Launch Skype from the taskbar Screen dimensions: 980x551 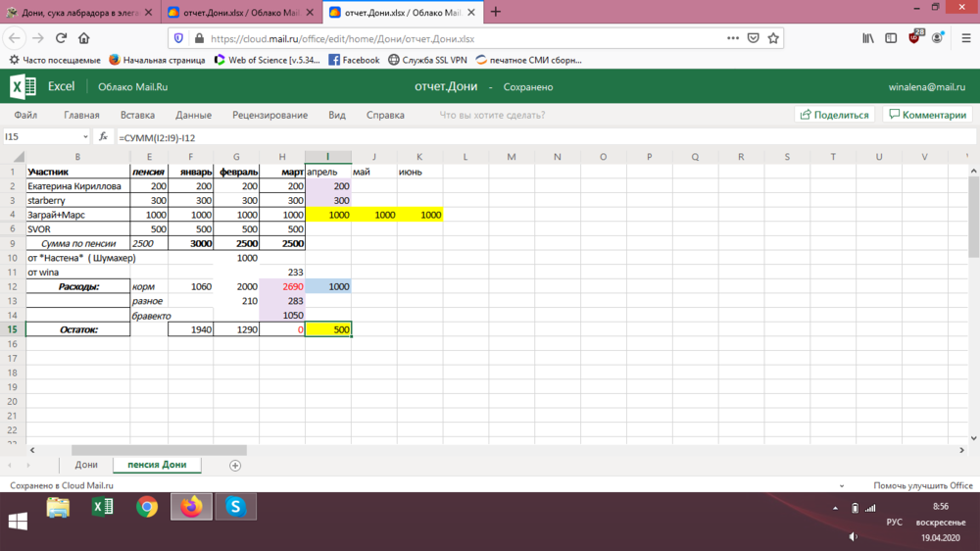(x=235, y=507)
